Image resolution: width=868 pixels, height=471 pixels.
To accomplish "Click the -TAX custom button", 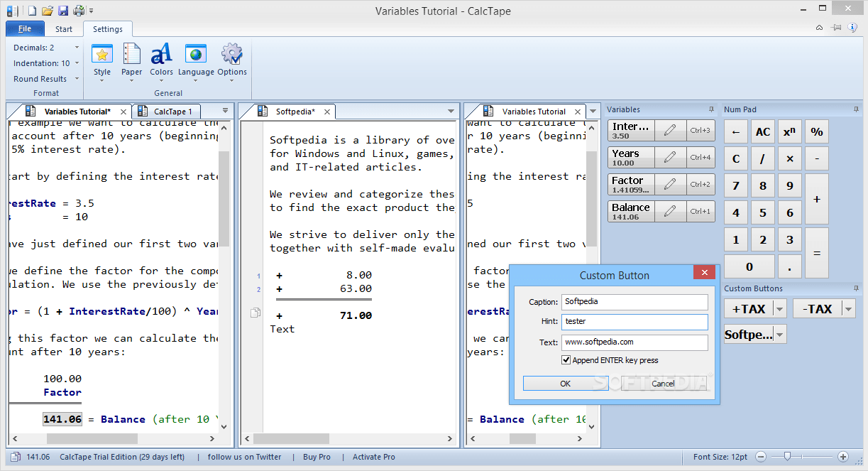I will tap(817, 308).
